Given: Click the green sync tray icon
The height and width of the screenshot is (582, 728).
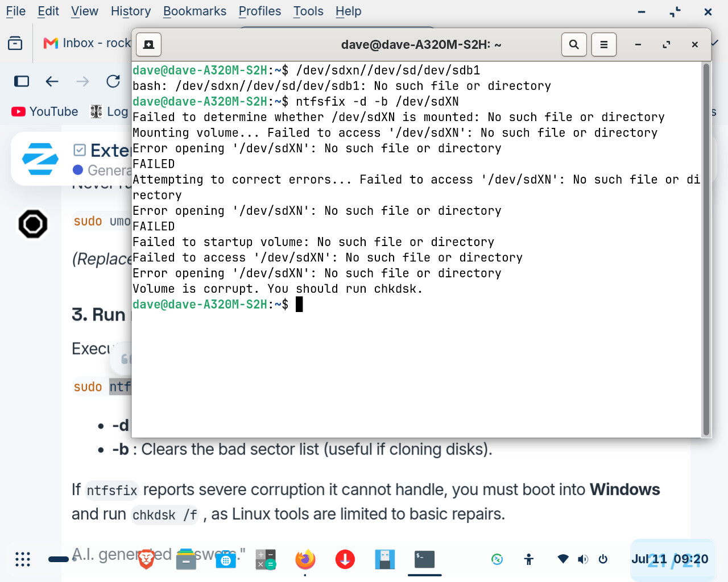Looking at the screenshot, I should tap(497, 559).
